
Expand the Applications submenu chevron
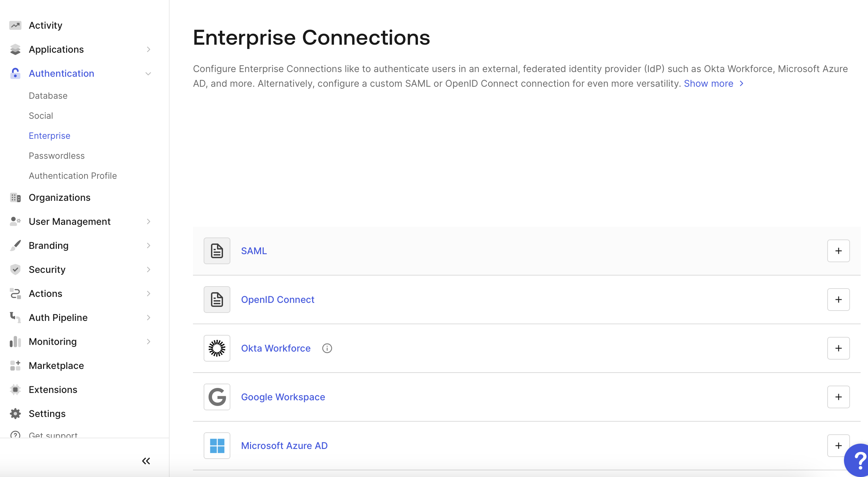point(149,49)
